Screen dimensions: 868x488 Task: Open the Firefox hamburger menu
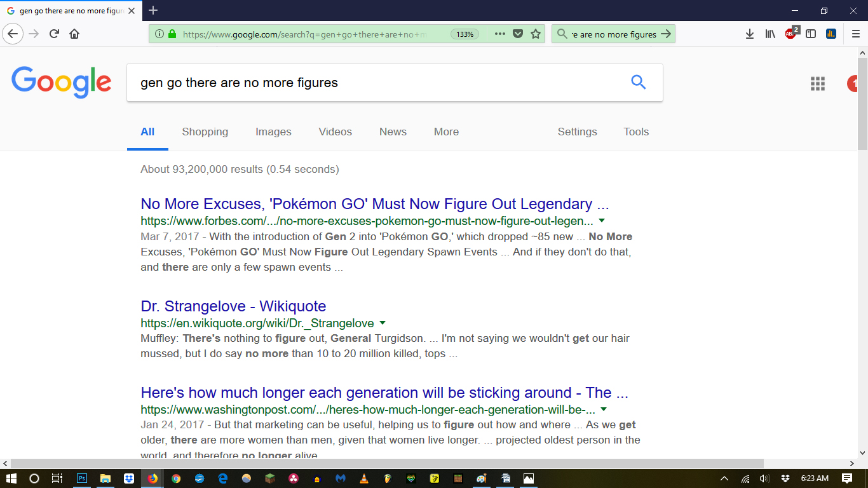[x=856, y=34]
